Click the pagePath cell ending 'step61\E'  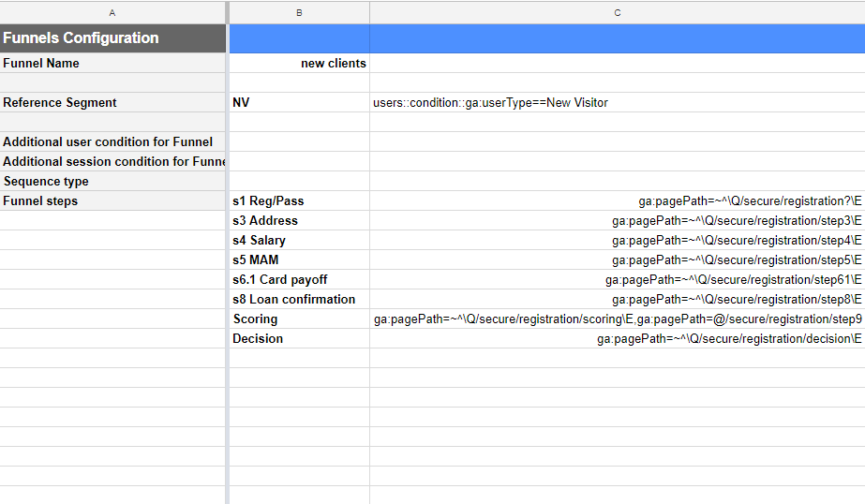click(x=618, y=279)
